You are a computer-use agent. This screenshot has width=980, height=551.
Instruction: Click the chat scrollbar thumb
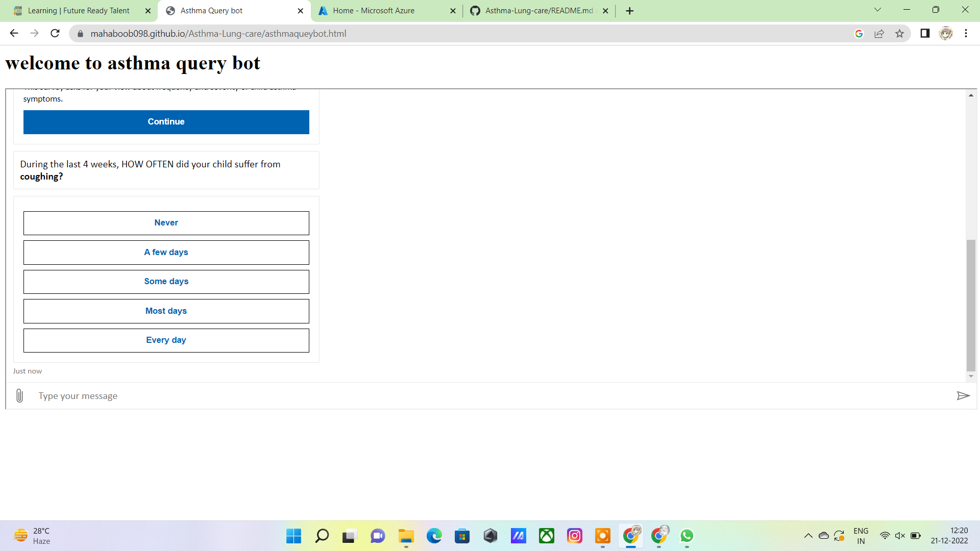point(971,305)
